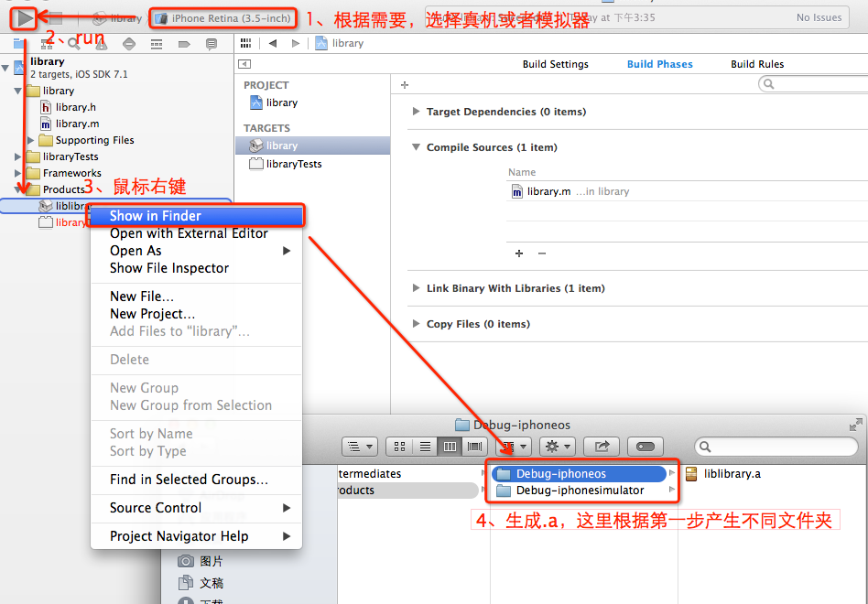Open the debug navigator icon
868x604 pixels.
tap(157, 44)
